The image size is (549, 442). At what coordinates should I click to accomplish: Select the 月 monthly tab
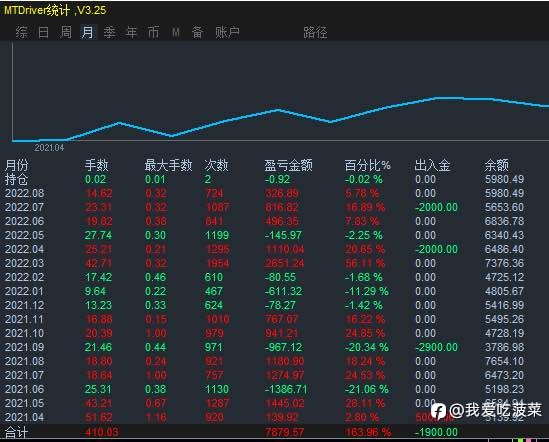click(88, 32)
